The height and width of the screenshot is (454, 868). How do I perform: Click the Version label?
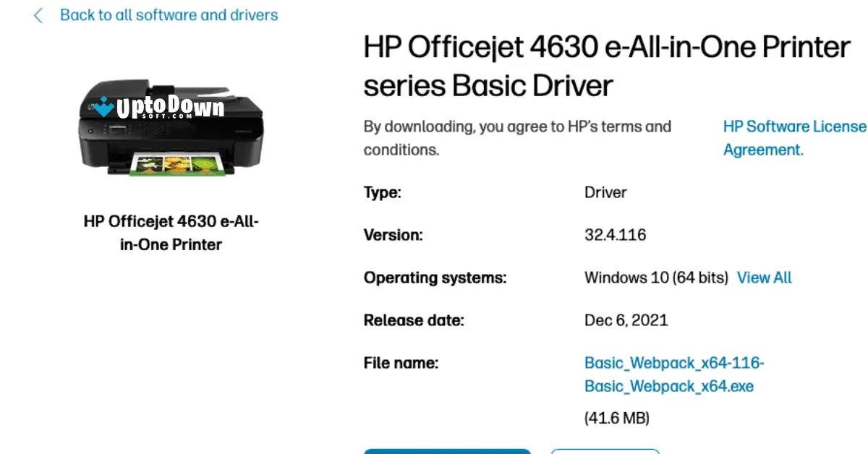pyautogui.click(x=393, y=234)
